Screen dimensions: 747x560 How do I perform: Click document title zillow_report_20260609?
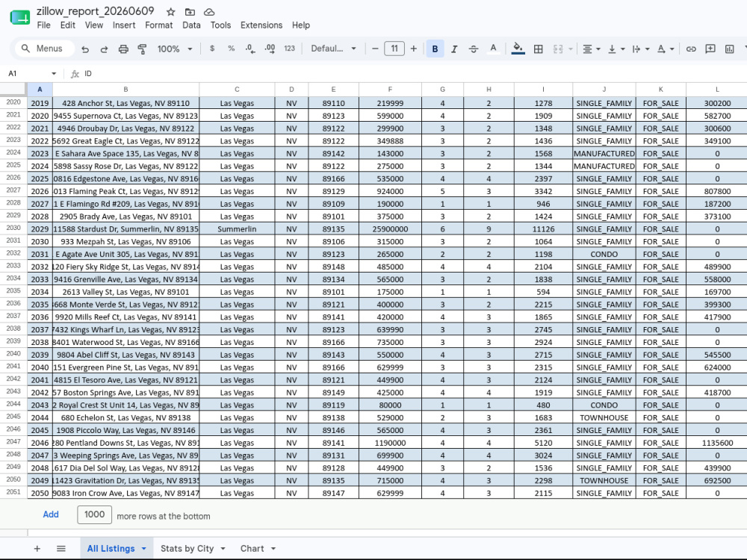click(x=96, y=11)
